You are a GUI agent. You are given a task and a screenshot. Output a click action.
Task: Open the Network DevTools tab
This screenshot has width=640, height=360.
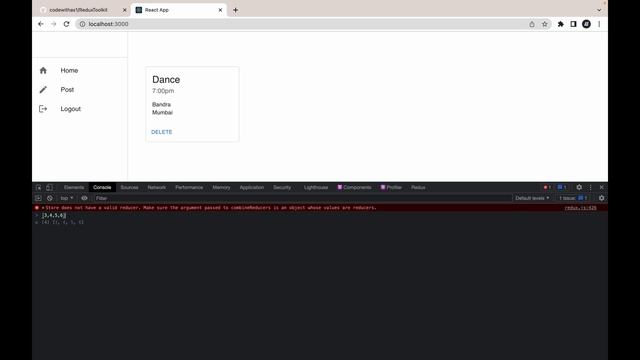(157, 187)
